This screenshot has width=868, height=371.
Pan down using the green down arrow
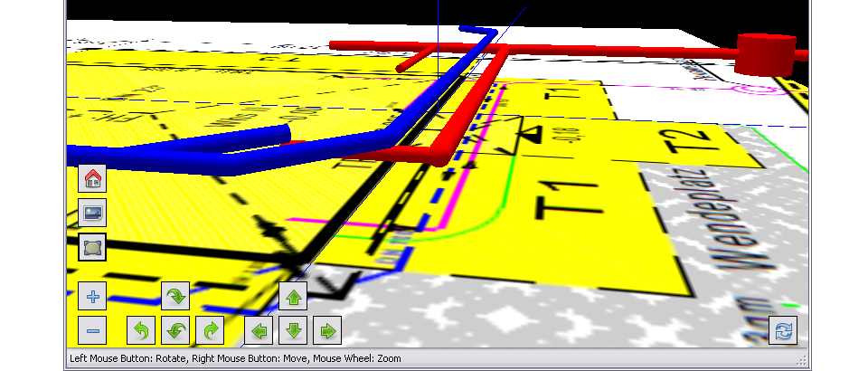pos(293,330)
